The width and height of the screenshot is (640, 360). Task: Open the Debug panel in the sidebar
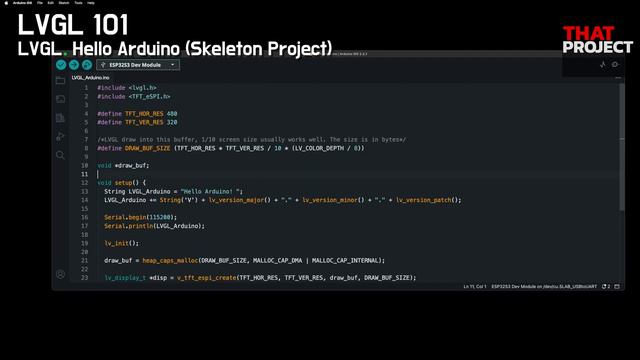(60, 136)
